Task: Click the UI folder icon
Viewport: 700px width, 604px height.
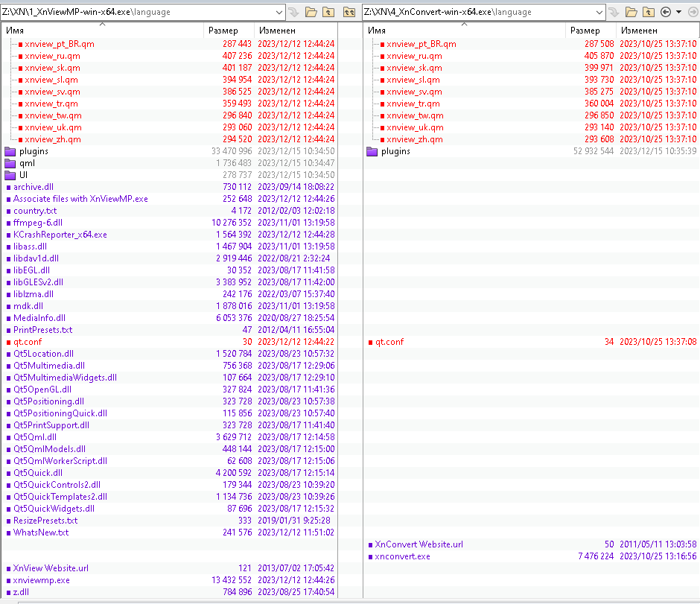Action: click(10, 175)
